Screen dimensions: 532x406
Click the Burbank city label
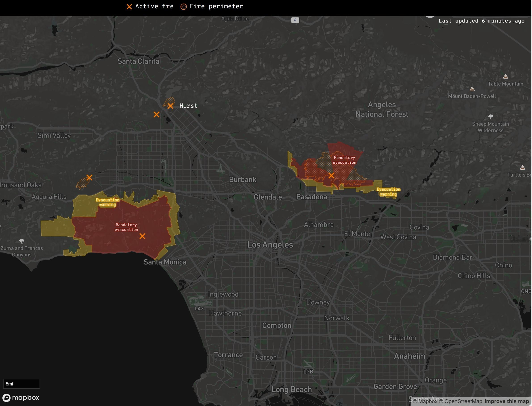point(243,179)
